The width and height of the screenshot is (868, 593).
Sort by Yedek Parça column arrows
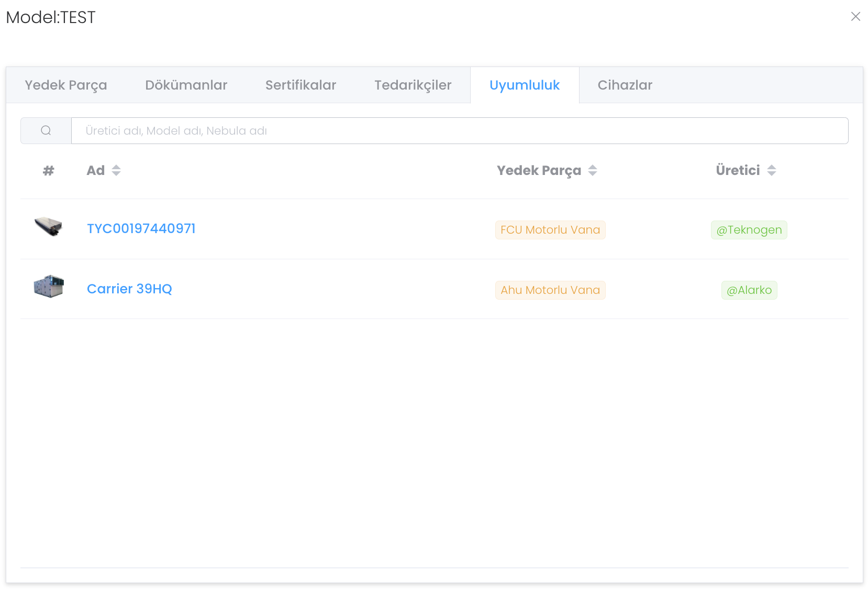point(593,170)
